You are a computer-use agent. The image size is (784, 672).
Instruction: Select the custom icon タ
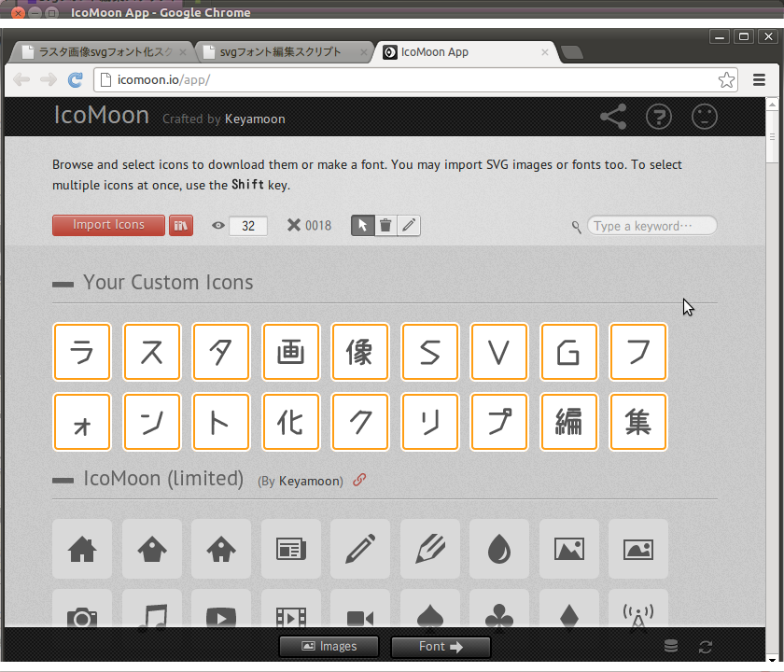221,352
